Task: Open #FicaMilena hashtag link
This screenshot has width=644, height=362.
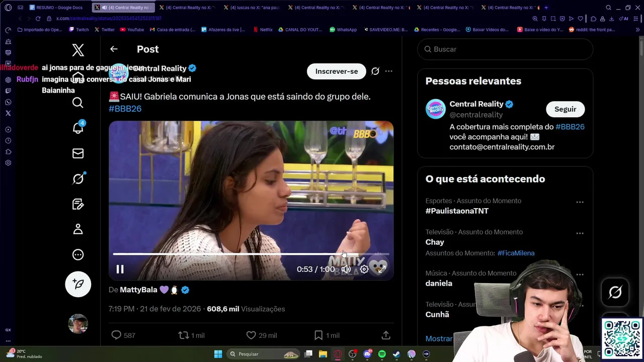Action: coord(516,253)
